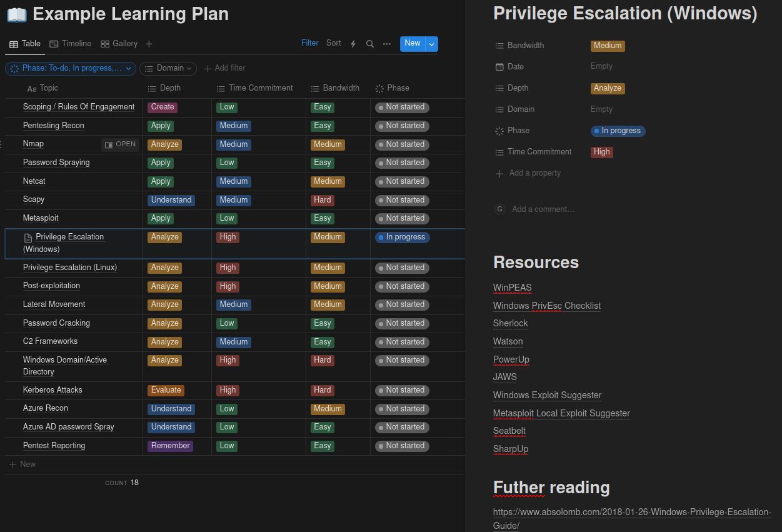
Task: Click the open book page icon
Action: coord(16,14)
